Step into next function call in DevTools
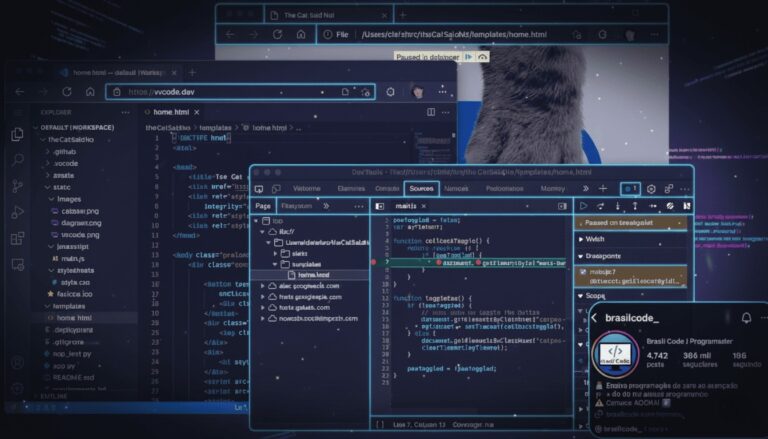The width and height of the screenshot is (768, 439). point(618,206)
